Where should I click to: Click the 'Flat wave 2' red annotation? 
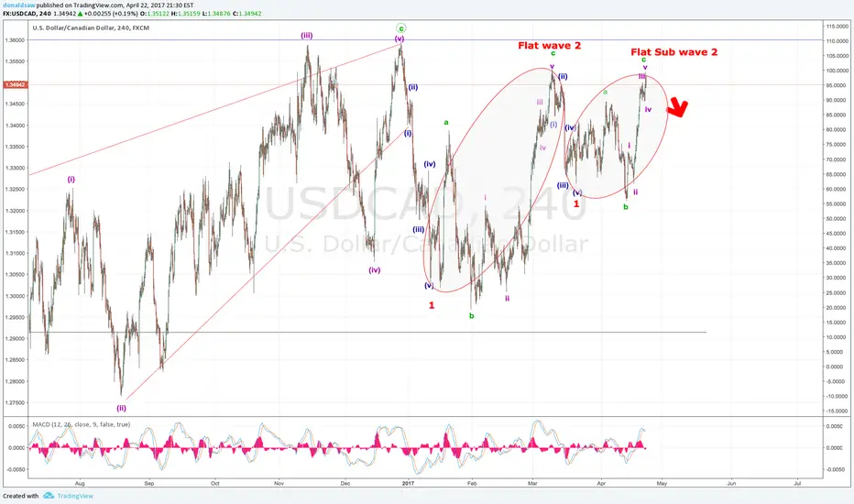[x=549, y=45]
